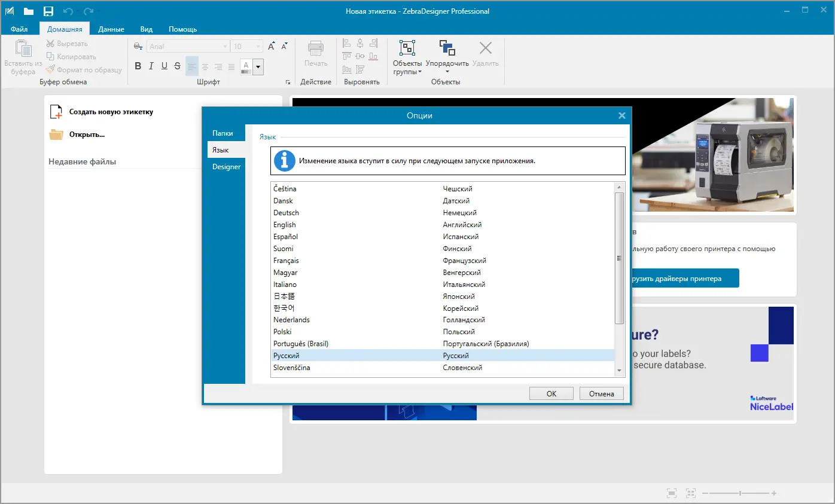
Task: Select English in the language list
Action: coord(285,225)
